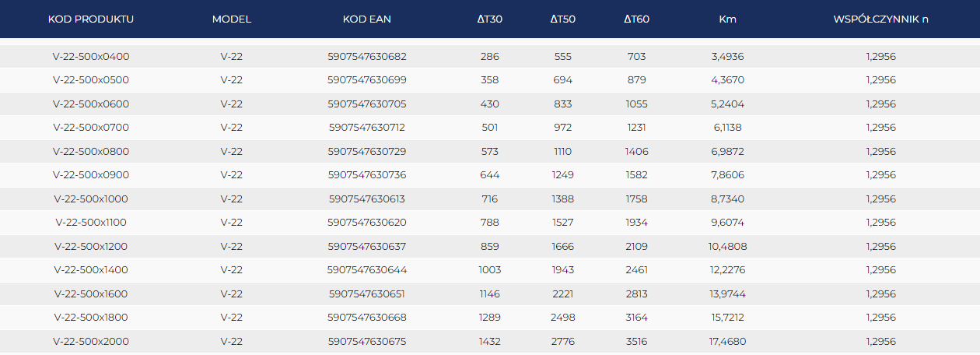980x355 pixels.
Task: Click the ΔT30 value 644
Action: [490, 175]
